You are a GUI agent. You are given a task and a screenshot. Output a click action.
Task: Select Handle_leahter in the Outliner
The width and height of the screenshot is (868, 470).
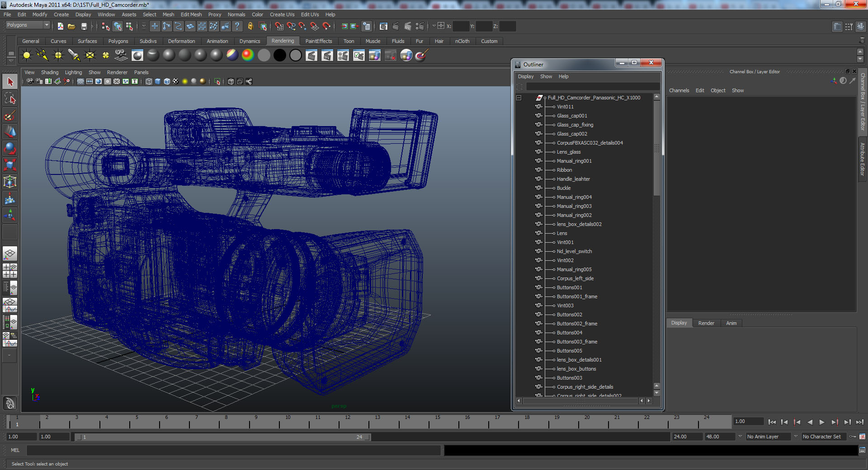click(573, 179)
